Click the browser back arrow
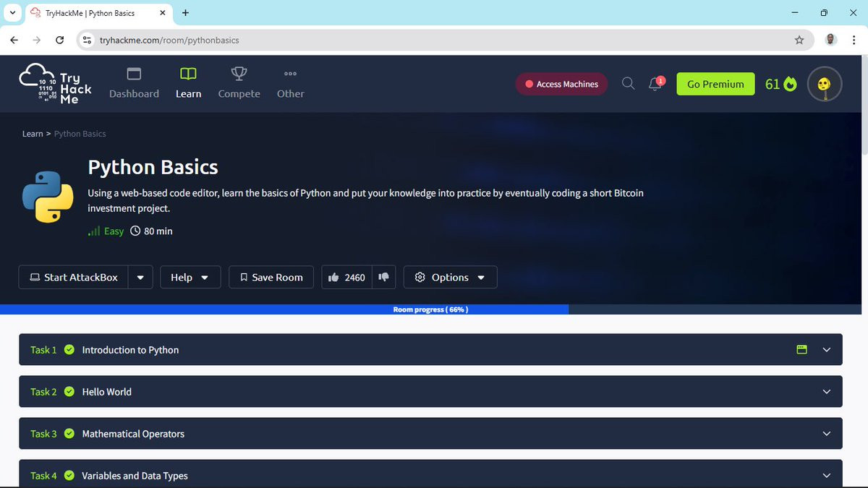Screen dimensions: 868x488 tap(14, 40)
